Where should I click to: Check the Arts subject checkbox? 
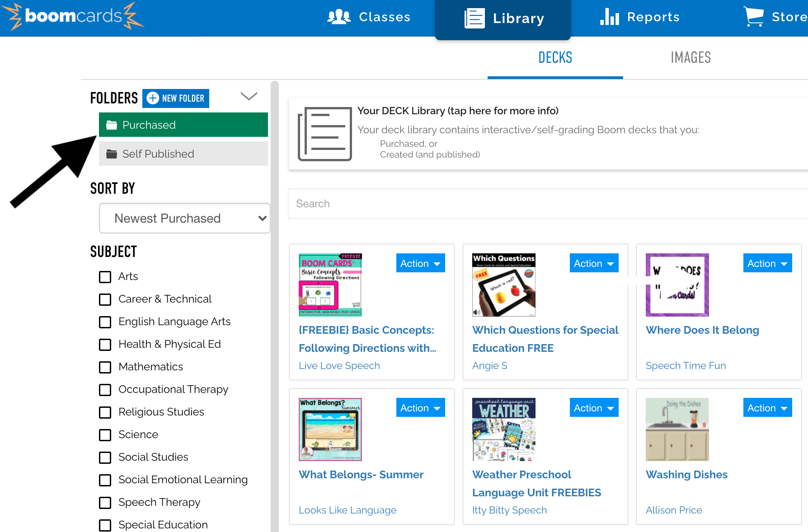[105, 277]
